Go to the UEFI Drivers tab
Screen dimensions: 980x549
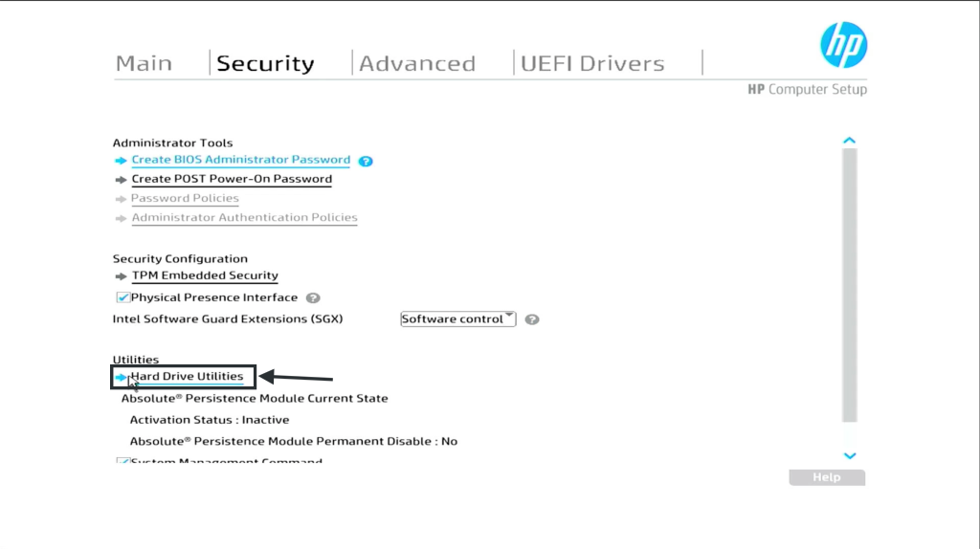pyautogui.click(x=592, y=63)
